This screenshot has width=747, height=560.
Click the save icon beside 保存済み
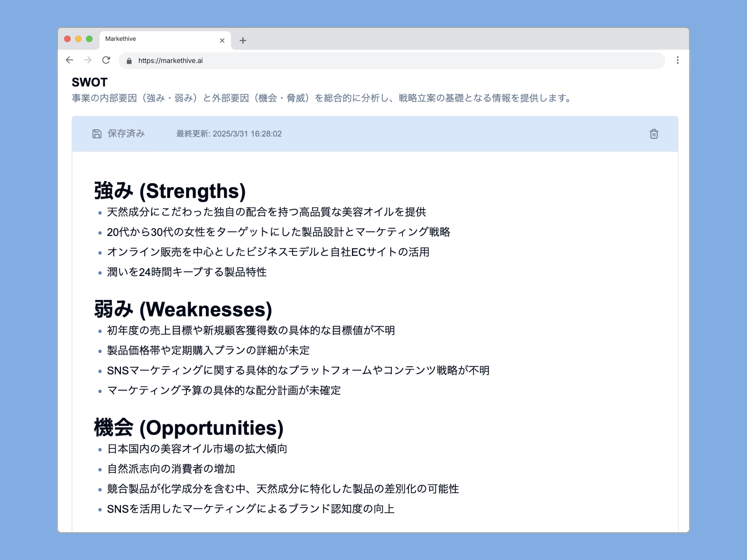(x=97, y=134)
